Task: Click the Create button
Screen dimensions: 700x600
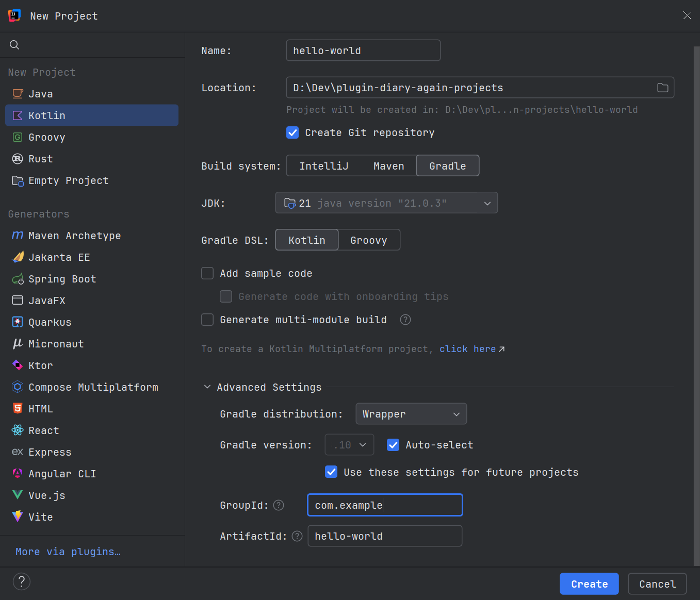Action: coord(589,584)
